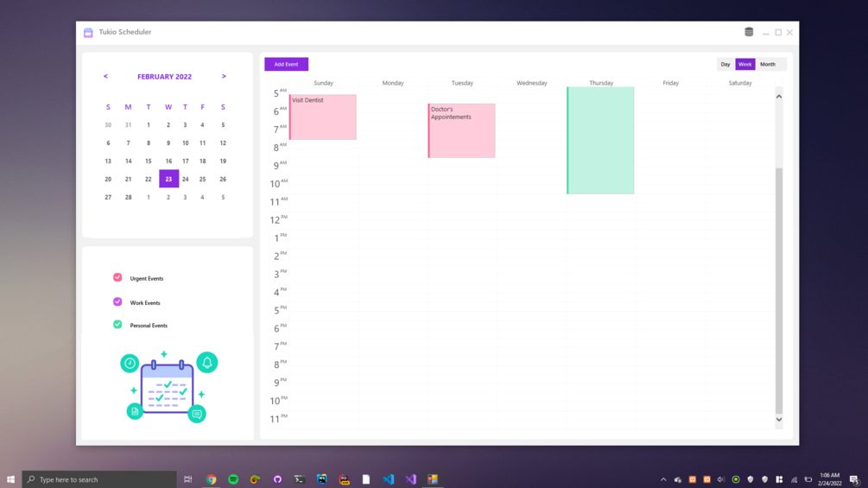This screenshot has height=488, width=868.
Task: Select the green Thursday event block
Action: (x=600, y=140)
